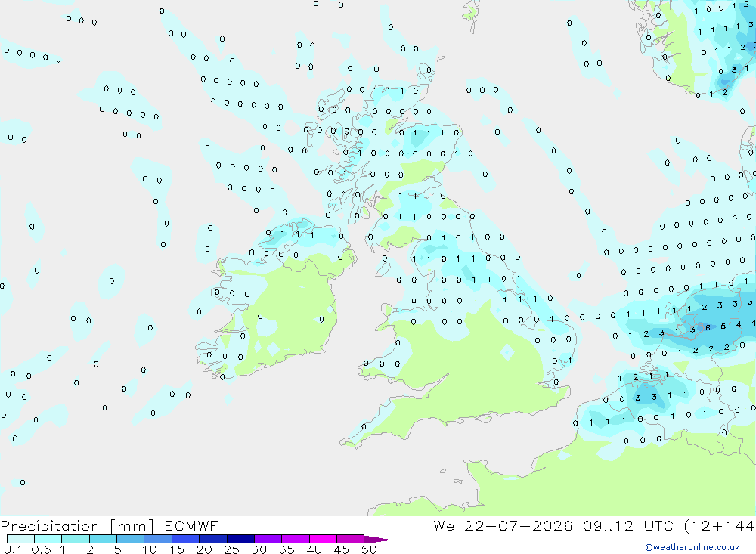Click the '15' legend scale label
Screen dimensions: 756x554
(x=177, y=549)
